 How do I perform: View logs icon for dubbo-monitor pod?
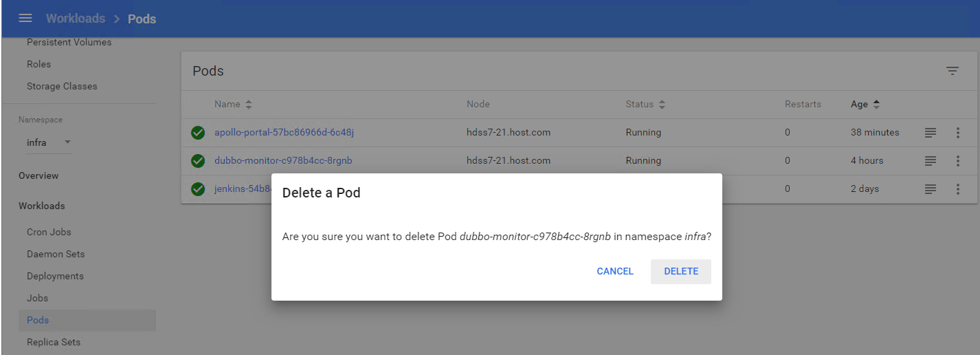click(x=930, y=161)
